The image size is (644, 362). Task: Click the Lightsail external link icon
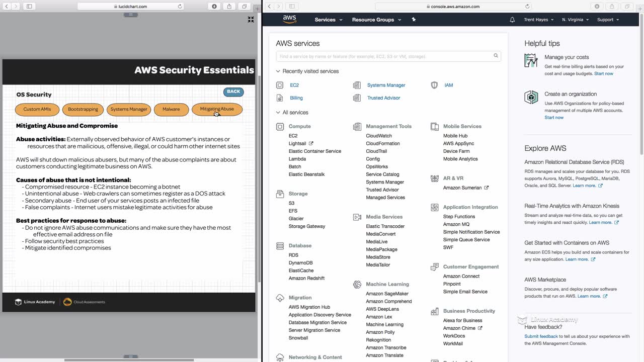coord(311,143)
